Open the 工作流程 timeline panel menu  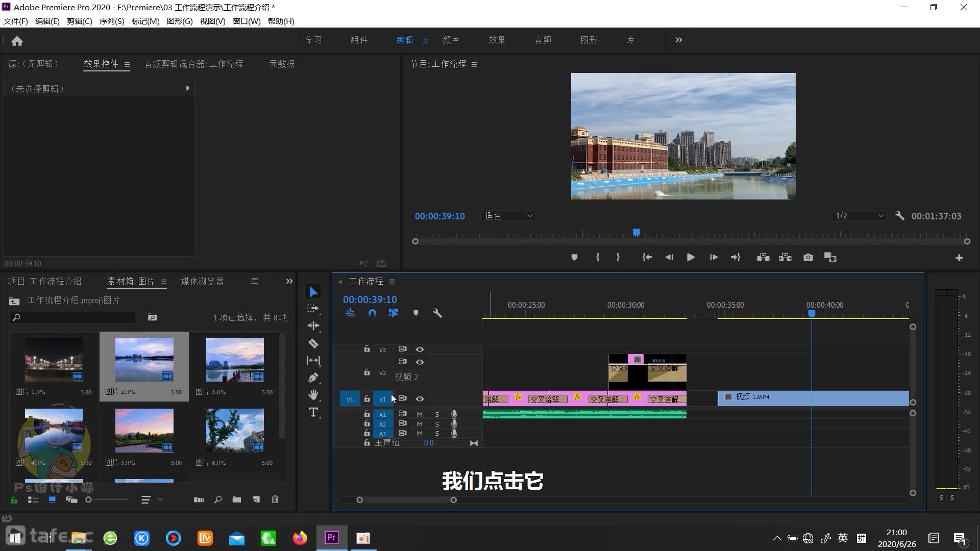tap(392, 282)
